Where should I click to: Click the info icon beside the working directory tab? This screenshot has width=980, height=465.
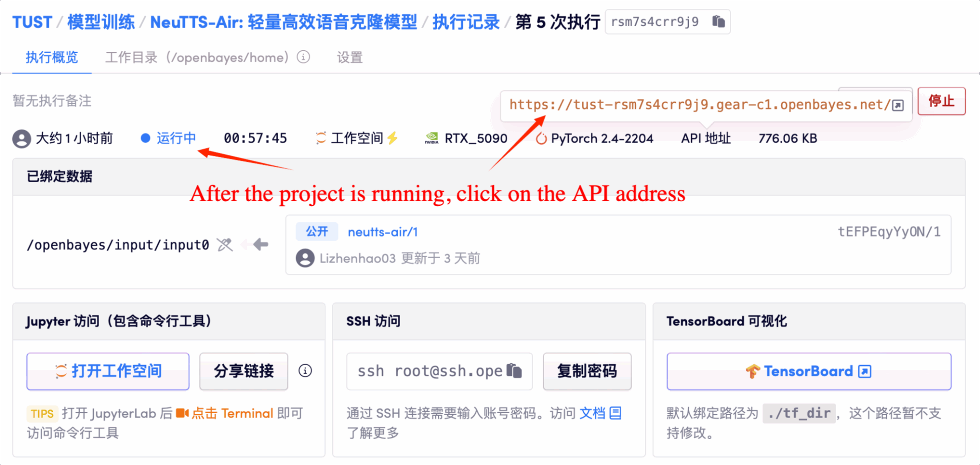pos(303,57)
